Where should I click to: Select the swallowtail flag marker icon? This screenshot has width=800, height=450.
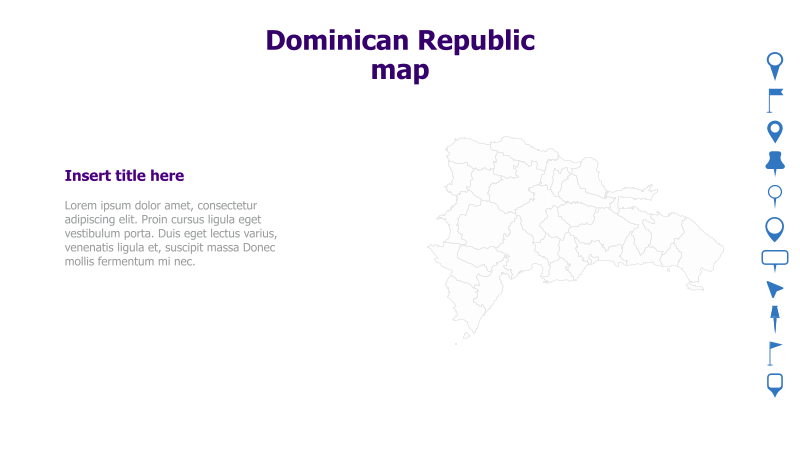[x=774, y=101]
